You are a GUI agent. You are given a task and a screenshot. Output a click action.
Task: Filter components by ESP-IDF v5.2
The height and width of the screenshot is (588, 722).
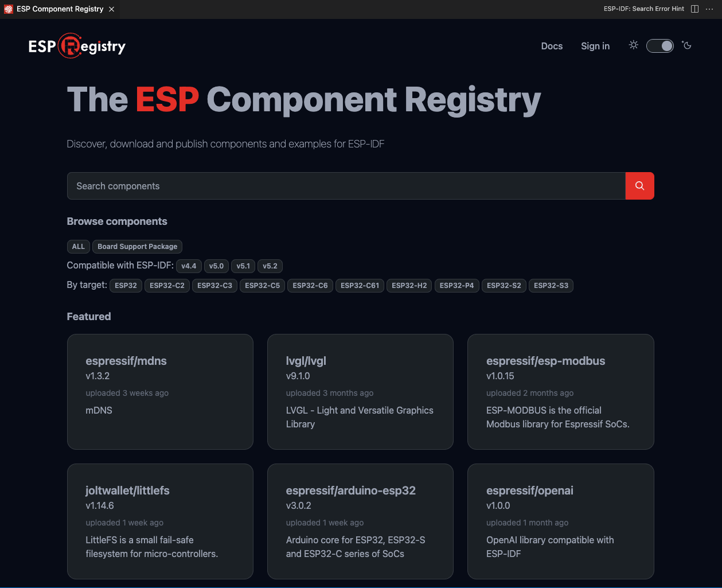point(270,266)
